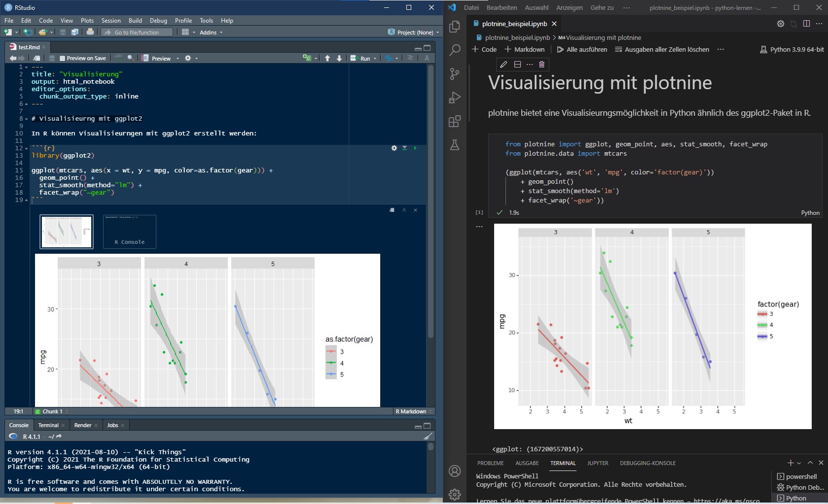Click the + Code button in the notebook

(484, 49)
